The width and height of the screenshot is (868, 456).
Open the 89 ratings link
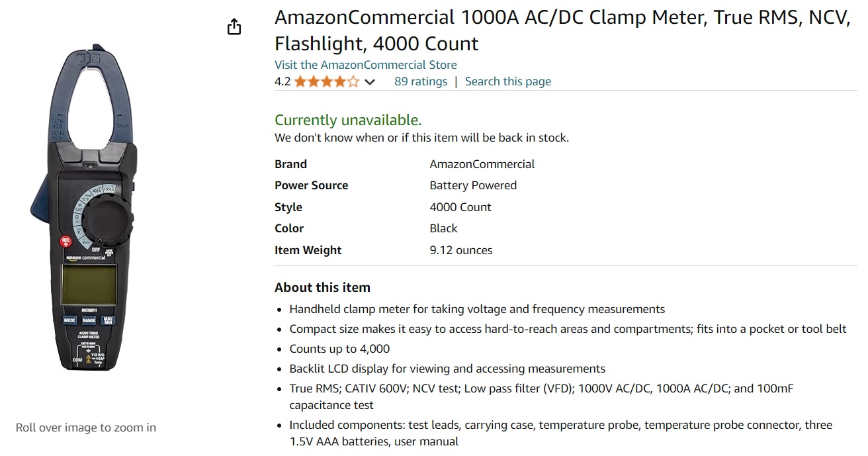point(421,81)
